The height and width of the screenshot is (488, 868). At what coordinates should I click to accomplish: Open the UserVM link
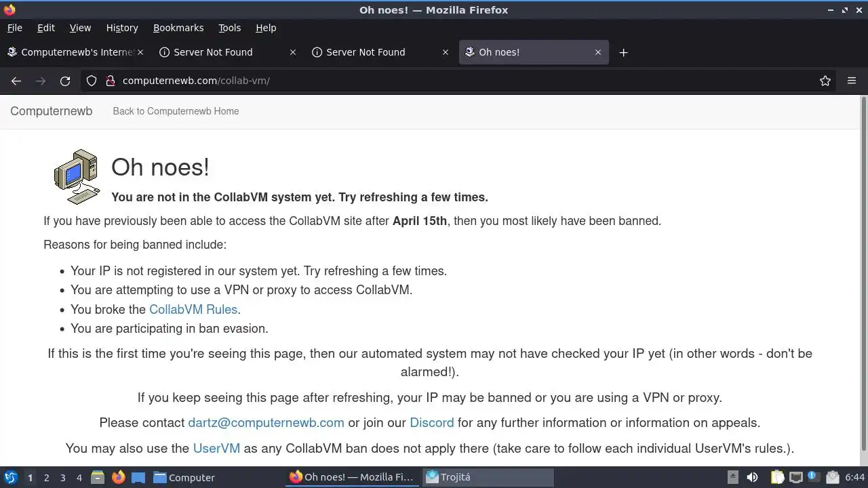point(216,449)
